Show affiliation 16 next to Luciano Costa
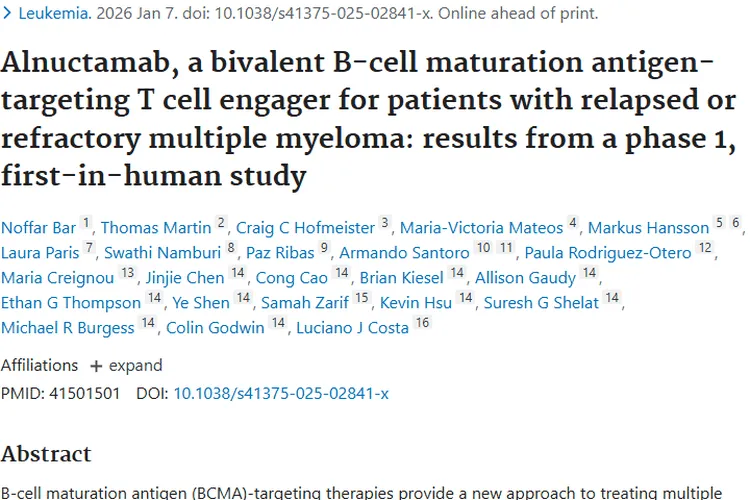The height and width of the screenshot is (500, 750). (422, 325)
